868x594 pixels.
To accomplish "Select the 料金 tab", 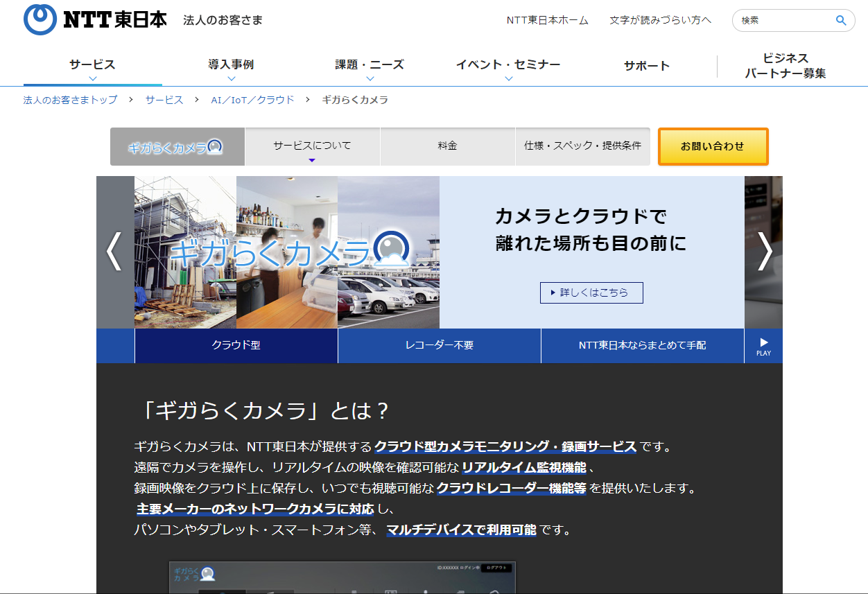I will [x=447, y=146].
